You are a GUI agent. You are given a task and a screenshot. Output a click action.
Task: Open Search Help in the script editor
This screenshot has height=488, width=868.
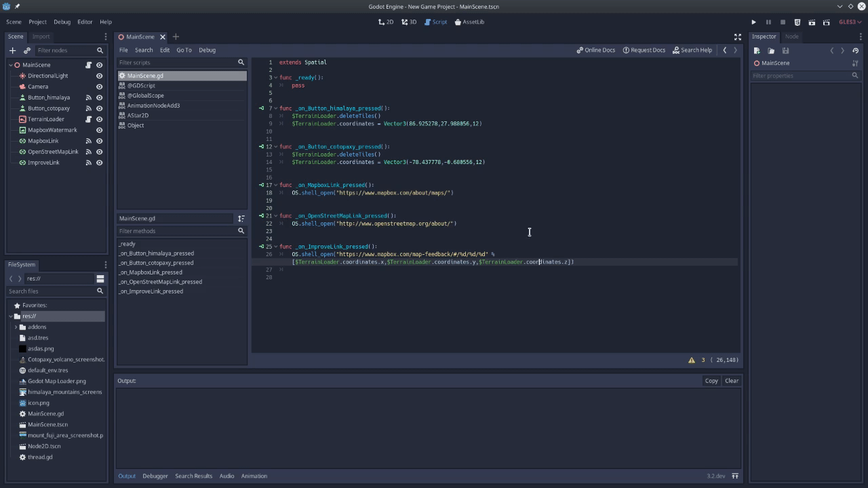tap(693, 49)
